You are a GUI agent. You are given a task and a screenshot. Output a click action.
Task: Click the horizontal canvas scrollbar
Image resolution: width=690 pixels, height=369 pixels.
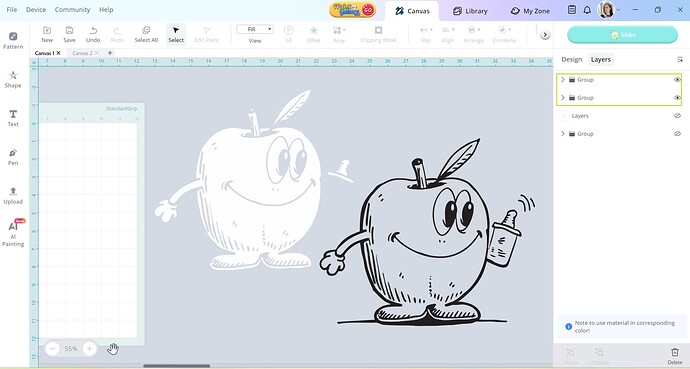coord(176,365)
